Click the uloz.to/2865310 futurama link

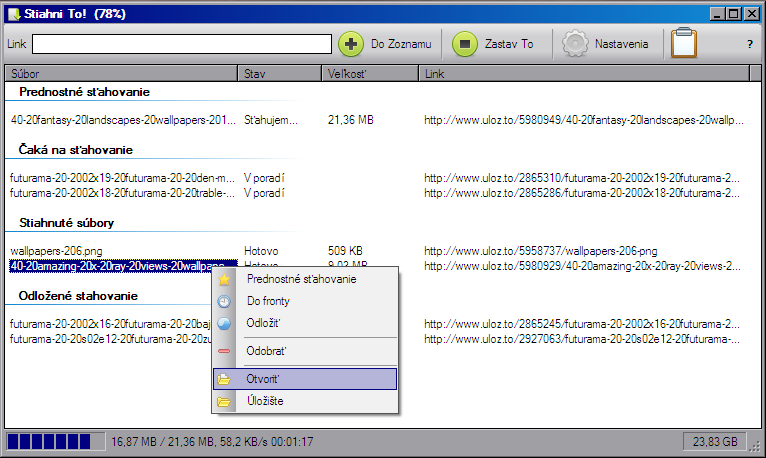[582, 178]
